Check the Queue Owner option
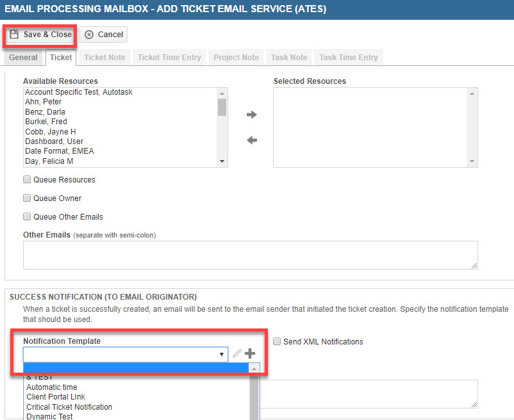514x420 pixels. tap(27, 198)
